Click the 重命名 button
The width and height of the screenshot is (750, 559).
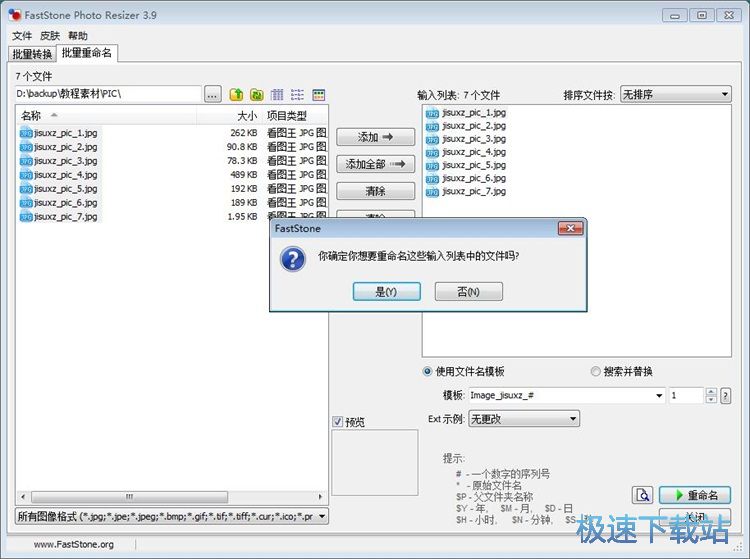(695, 495)
